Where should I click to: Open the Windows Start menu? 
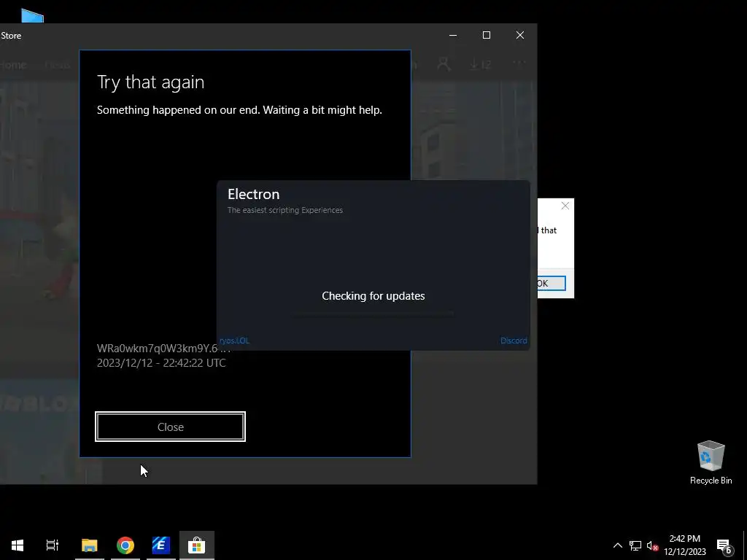tap(18, 545)
